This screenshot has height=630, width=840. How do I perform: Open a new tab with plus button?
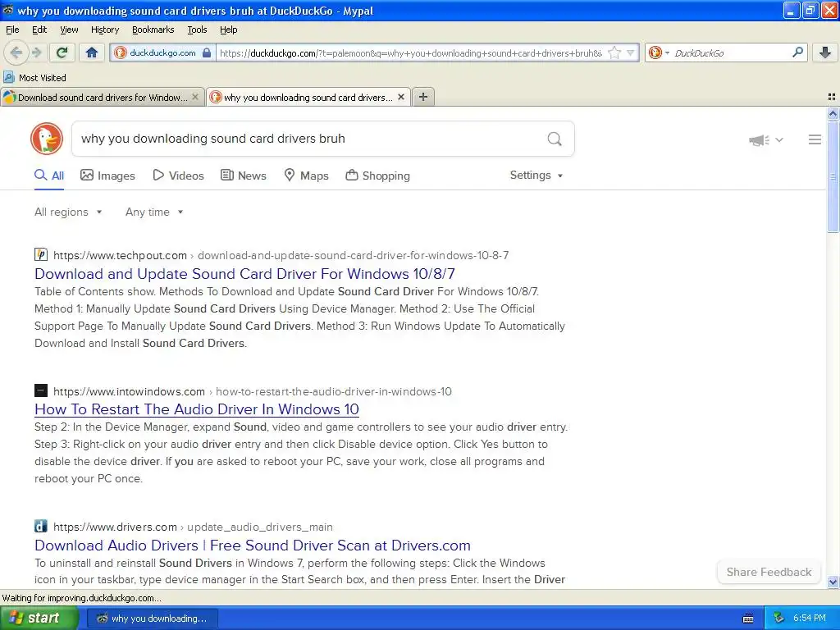[423, 97]
